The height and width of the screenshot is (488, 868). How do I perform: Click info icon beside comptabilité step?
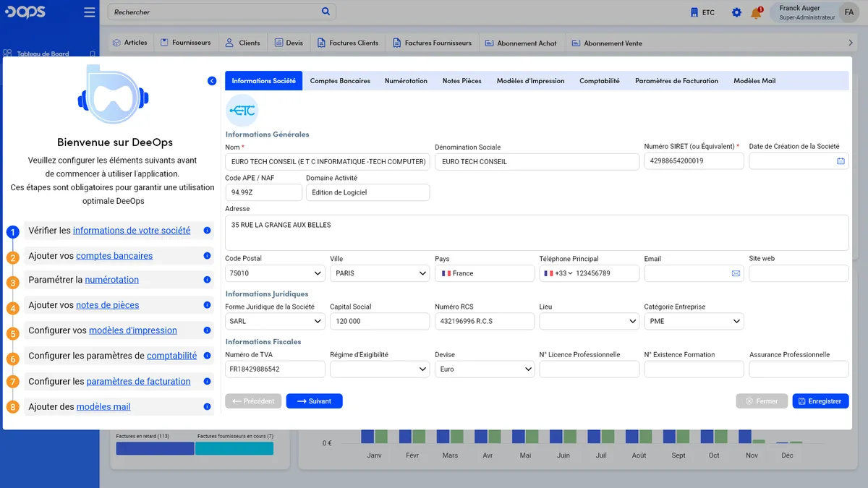click(x=207, y=356)
